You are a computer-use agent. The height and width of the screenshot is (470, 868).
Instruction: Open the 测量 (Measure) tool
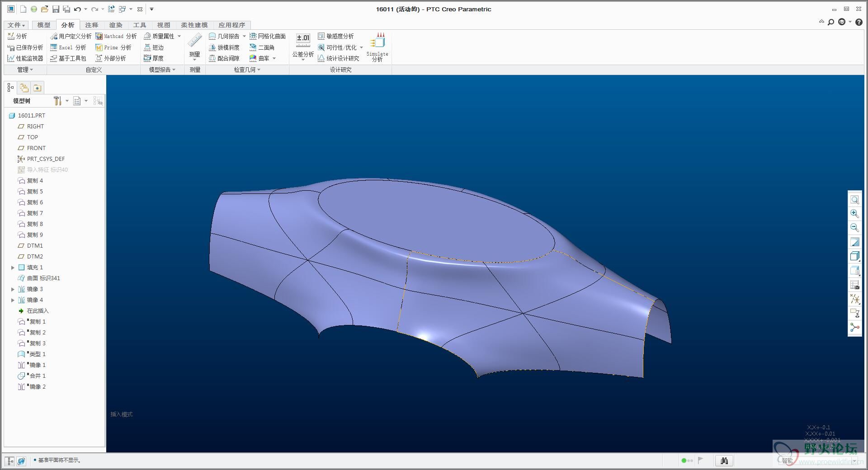pos(195,47)
